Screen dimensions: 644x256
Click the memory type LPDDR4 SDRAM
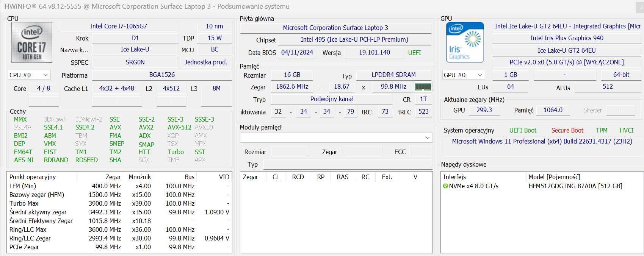(x=394, y=75)
